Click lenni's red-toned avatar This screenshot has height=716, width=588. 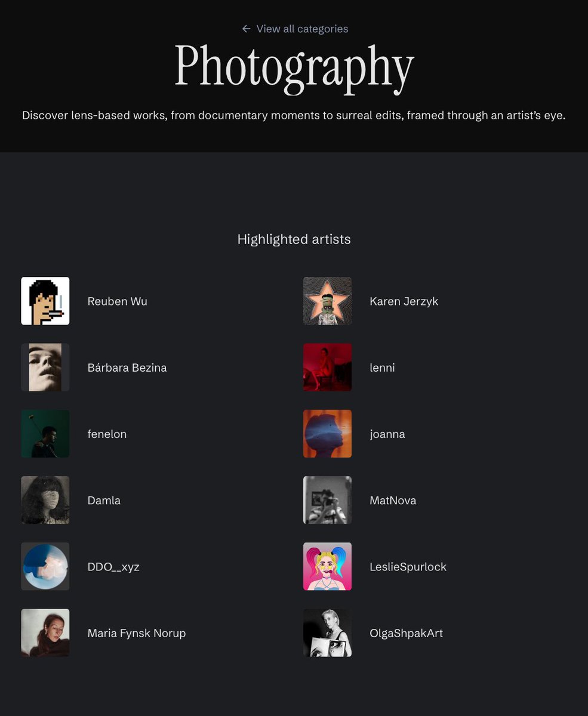pyautogui.click(x=327, y=368)
